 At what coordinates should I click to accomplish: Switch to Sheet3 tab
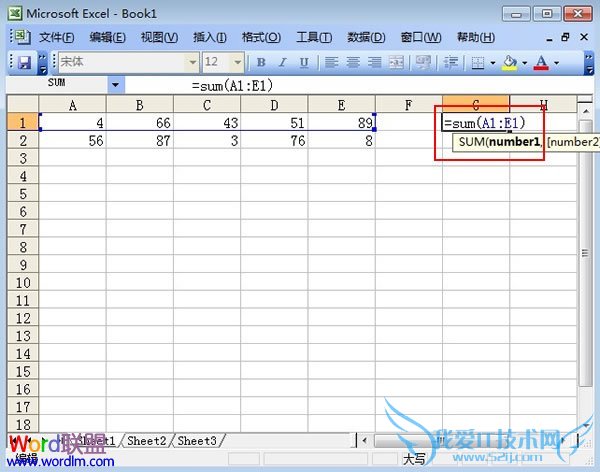coord(197,441)
